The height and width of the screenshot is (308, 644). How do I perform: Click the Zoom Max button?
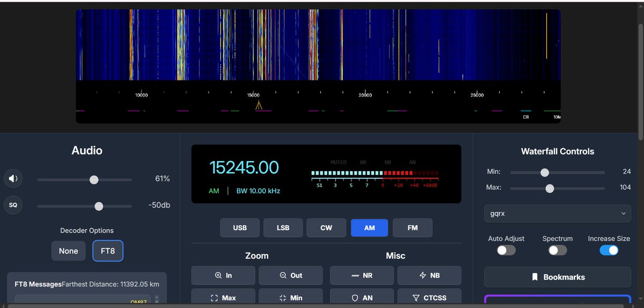click(223, 297)
